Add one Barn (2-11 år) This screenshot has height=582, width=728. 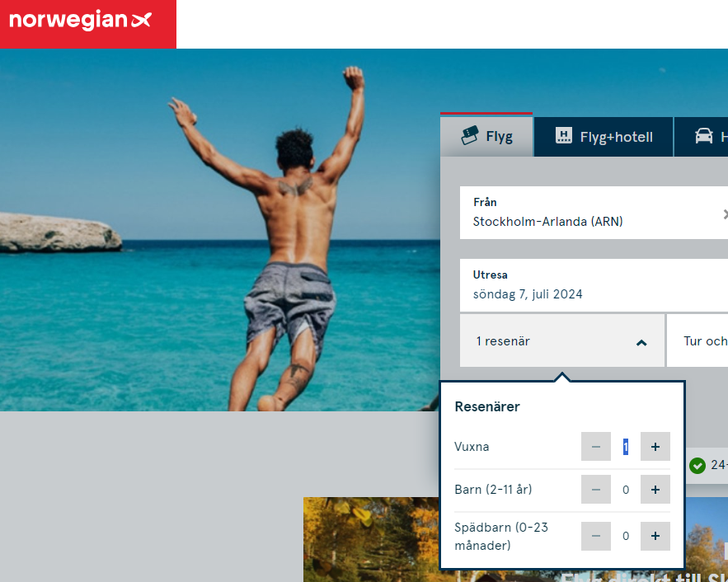[x=655, y=490]
